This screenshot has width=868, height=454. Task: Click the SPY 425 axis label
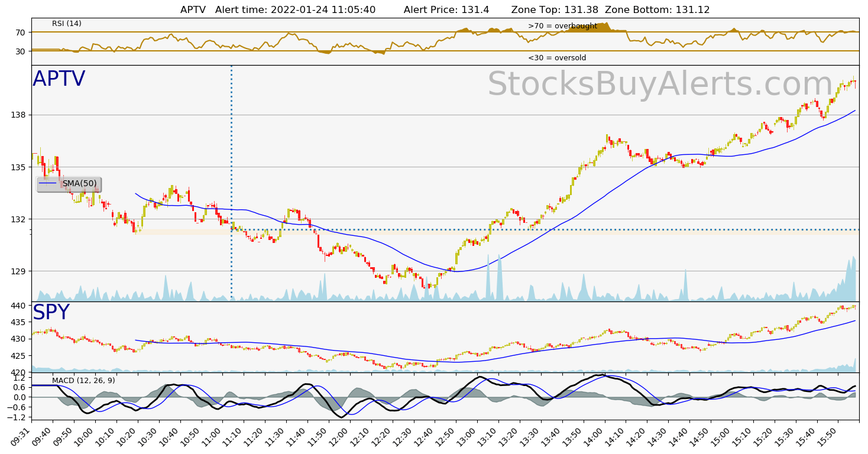click(20, 356)
